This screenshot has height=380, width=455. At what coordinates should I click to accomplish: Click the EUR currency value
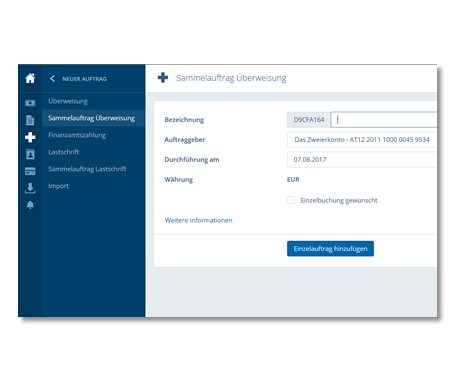(293, 180)
